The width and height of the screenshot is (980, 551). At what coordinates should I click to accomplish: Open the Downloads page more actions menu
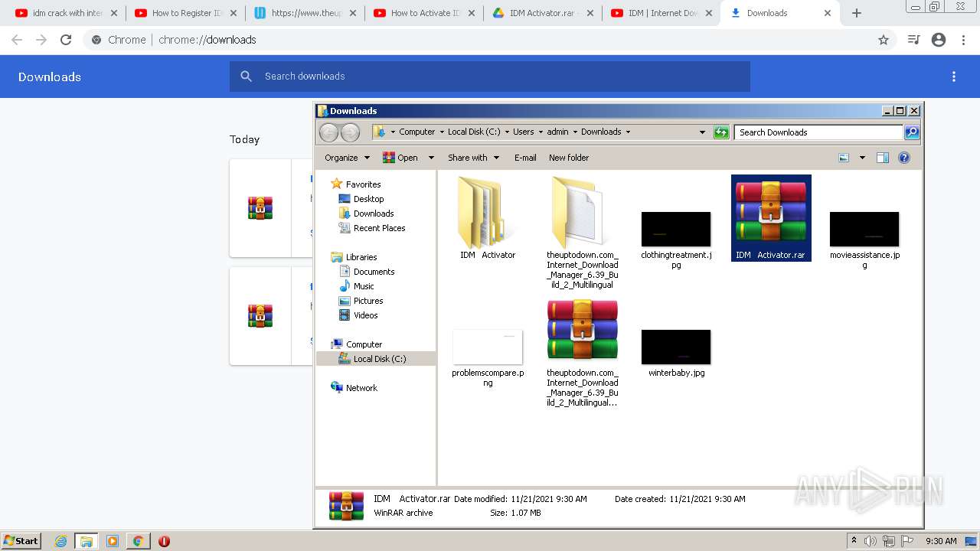[x=954, y=77]
